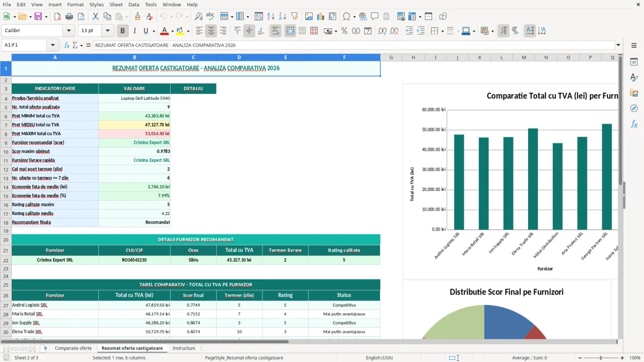Toggle Center Horizontally alignment
The height and width of the screenshot is (362, 644).
click(211, 31)
